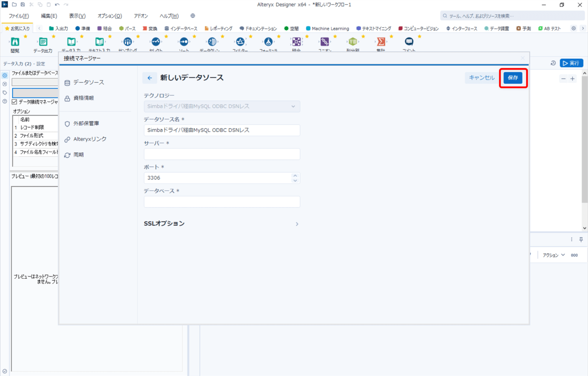Select the Text Input (テキスト入力) tool icon
The height and width of the screenshot is (376, 588).
point(99,42)
